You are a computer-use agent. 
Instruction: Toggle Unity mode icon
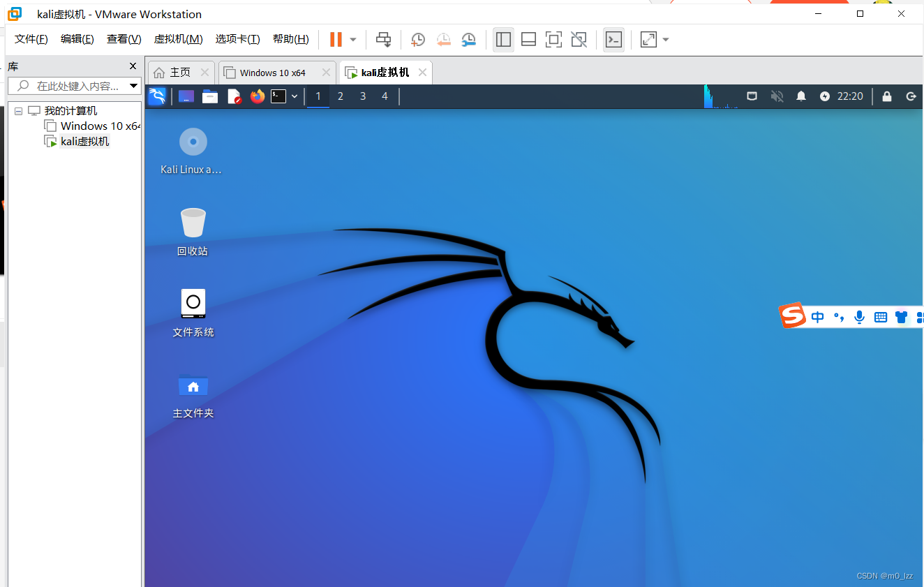(579, 40)
